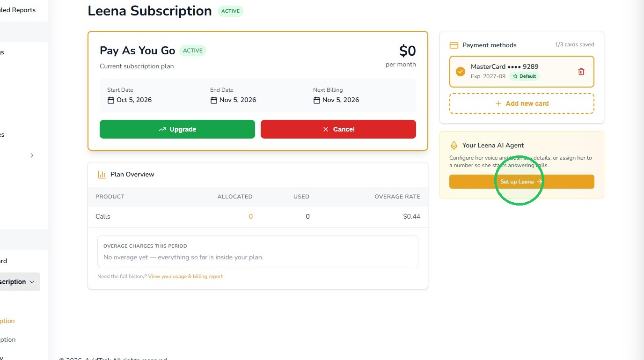
Task: Select the highlighted orange sidebar submenu item
Action: pos(7,321)
